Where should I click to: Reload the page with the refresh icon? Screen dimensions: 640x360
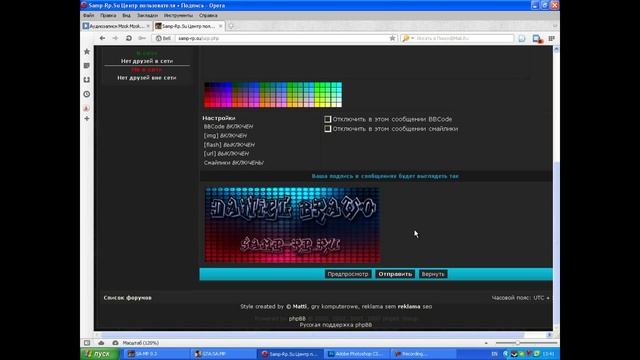tap(129, 38)
